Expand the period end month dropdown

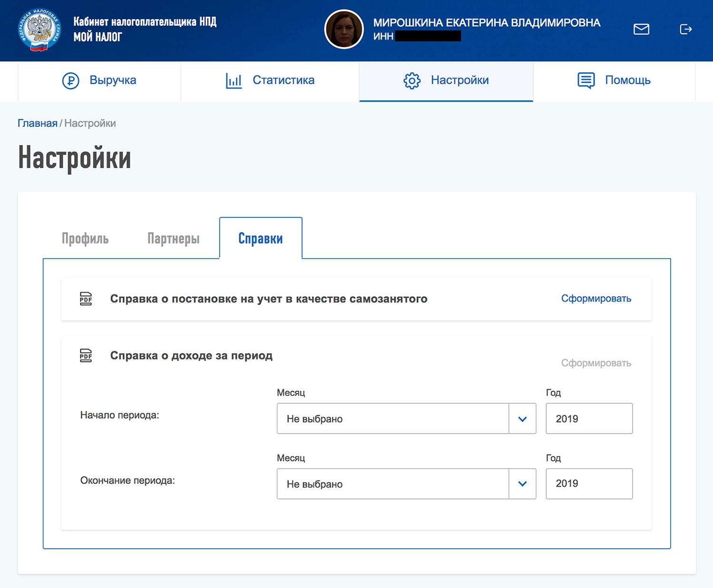pyautogui.click(x=393, y=484)
